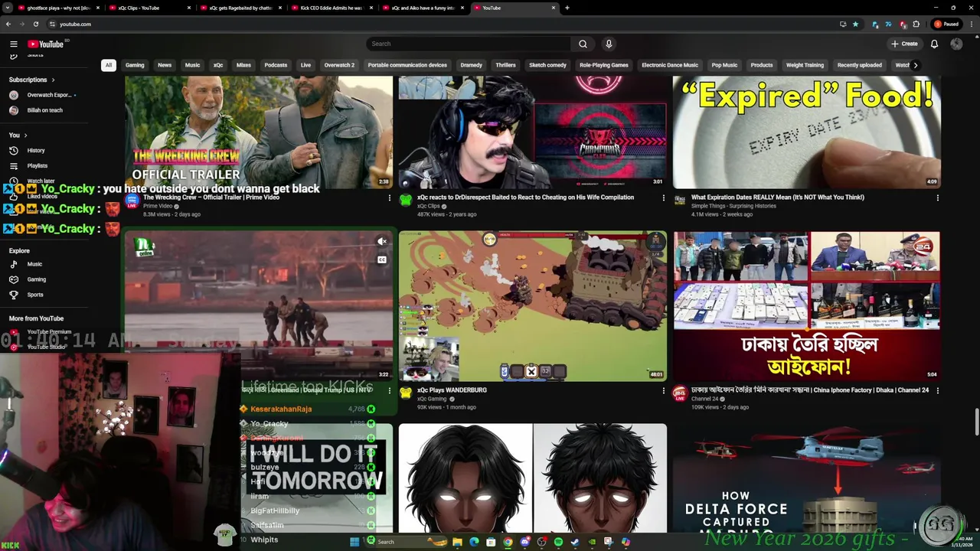This screenshot has width=980, height=551.
Task: Open more options for Wrecking Crew video
Action: pos(390,198)
